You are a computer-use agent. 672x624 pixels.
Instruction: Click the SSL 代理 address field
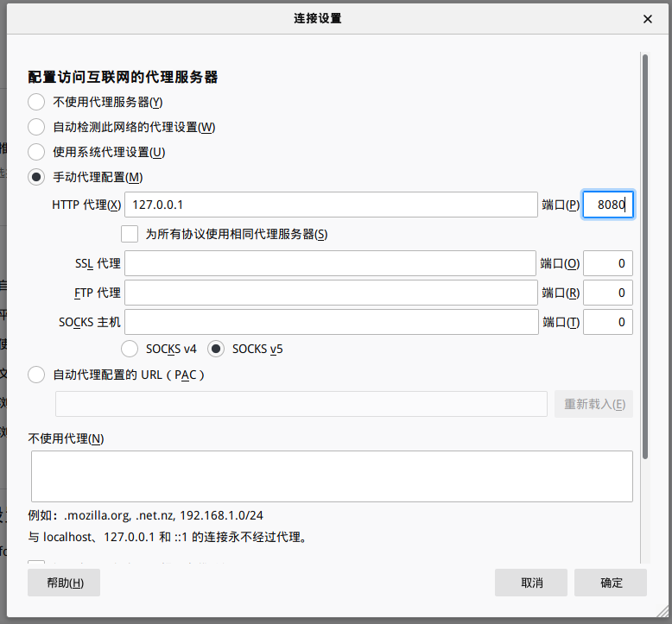pyautogui.click(x=330, y=263)
